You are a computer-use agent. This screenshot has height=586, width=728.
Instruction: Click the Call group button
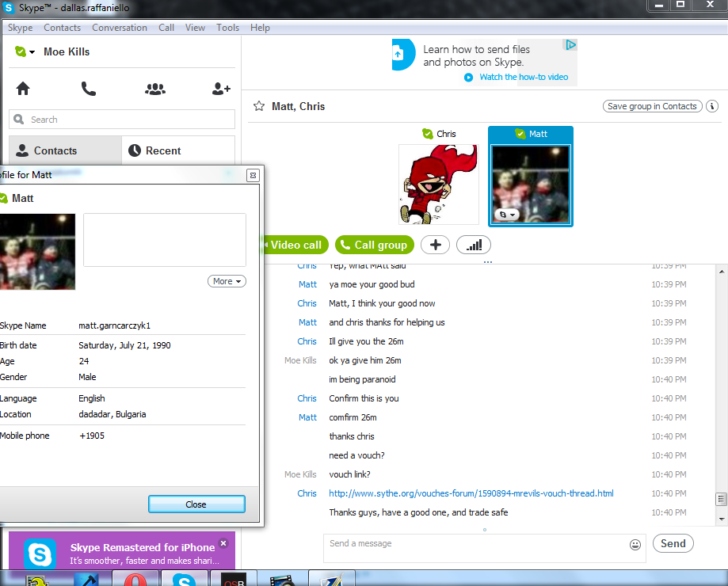[374, 245]
